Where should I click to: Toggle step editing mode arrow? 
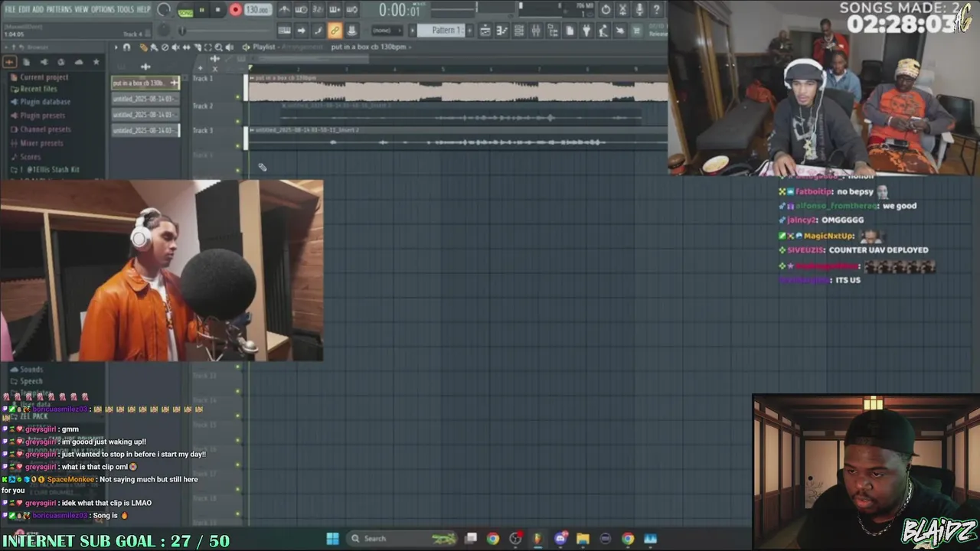(x=302, y=31)
